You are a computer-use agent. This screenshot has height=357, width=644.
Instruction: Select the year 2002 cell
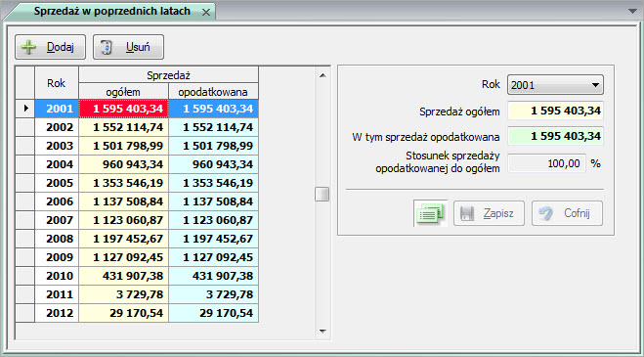click(57, 127)
